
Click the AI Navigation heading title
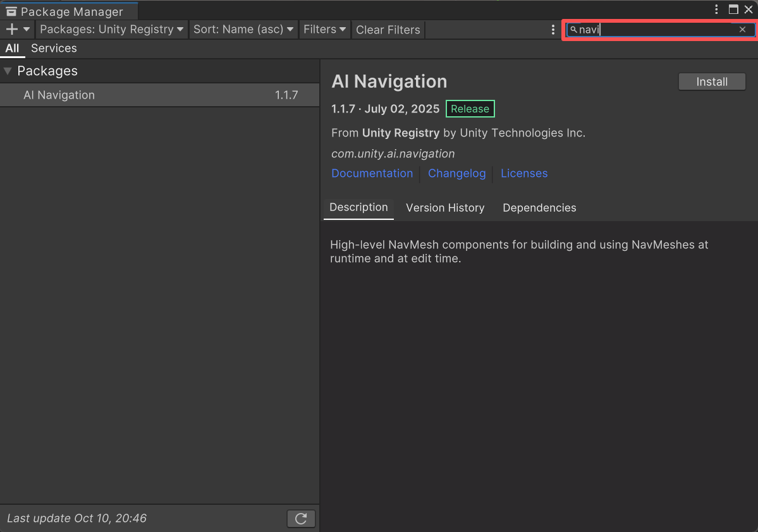pos(389,81)
